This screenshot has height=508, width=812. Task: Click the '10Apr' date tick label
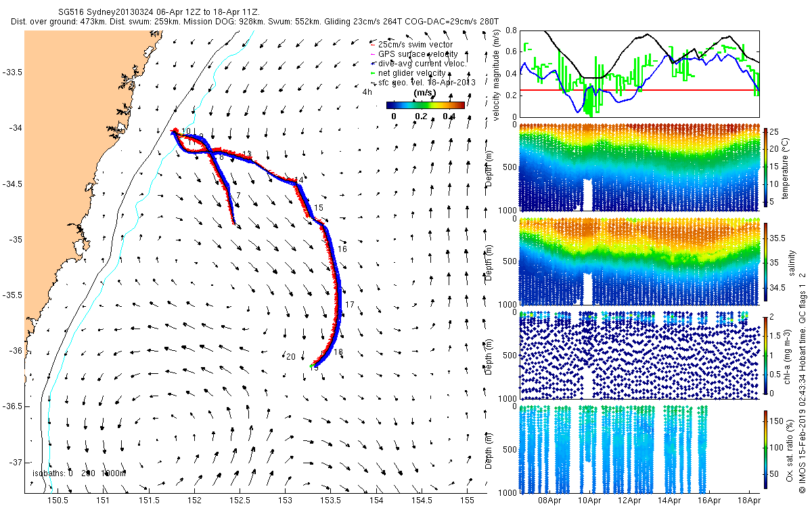pos(589,500)
